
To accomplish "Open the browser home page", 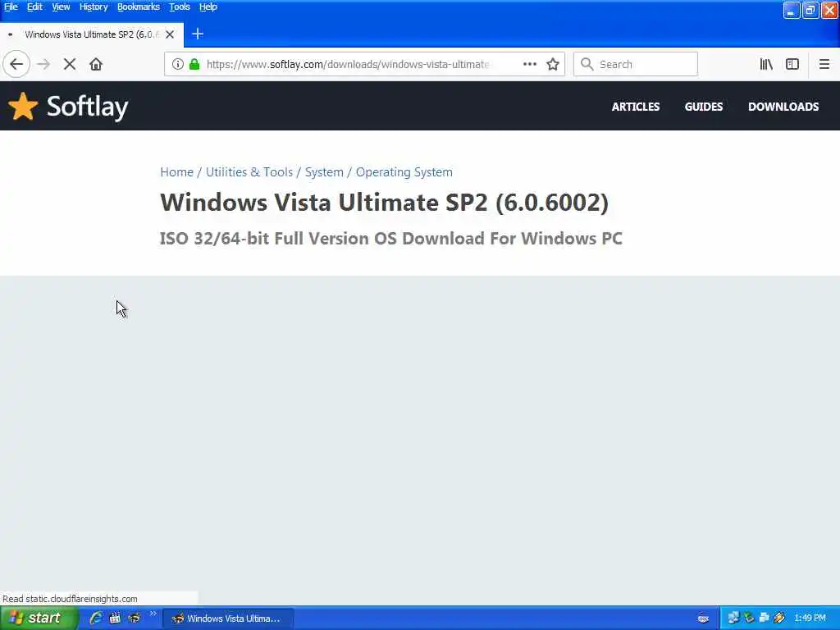I will (x=96, y=64).
